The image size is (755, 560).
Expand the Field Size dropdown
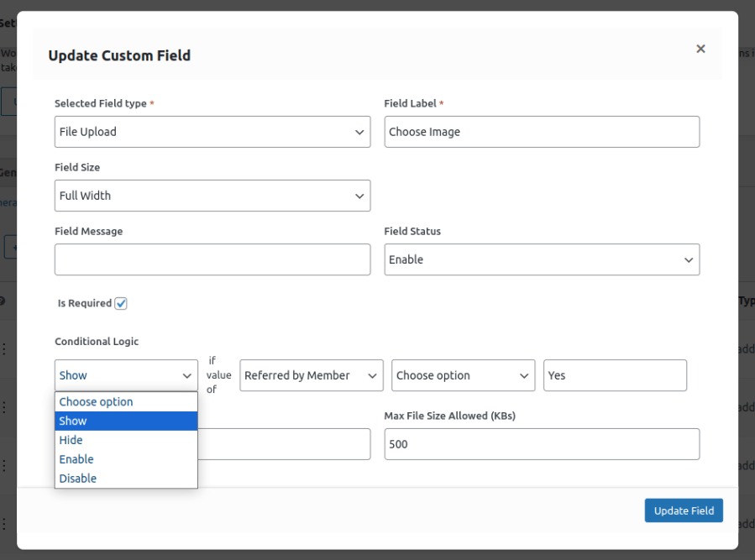click(212, 196)
